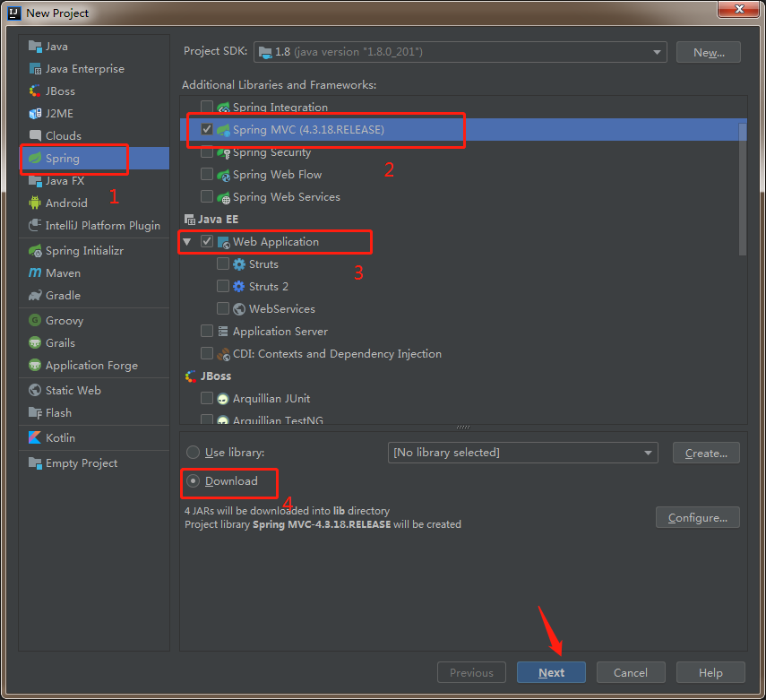
Task: Click the Java Enterprise icon in sidebar
Action: tap(35, 69)
